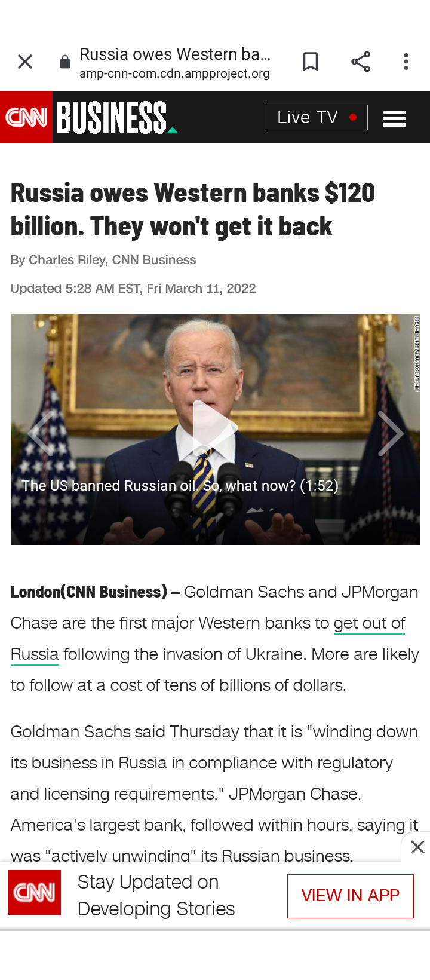Show the next video with right chevron
The height and width of the screenshot is (980, 430).
pos(391,433)
